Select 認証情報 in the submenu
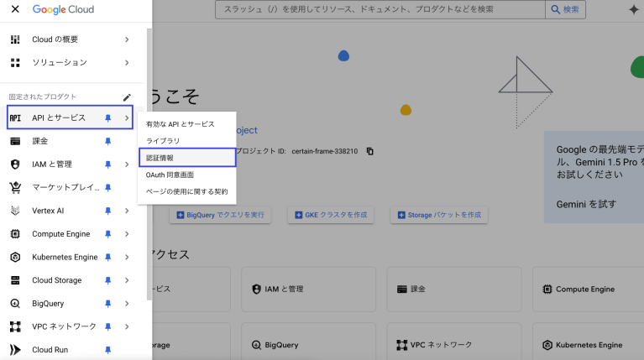Image resolution: width=644 pixels, height=360 pixels. (187, 158)
